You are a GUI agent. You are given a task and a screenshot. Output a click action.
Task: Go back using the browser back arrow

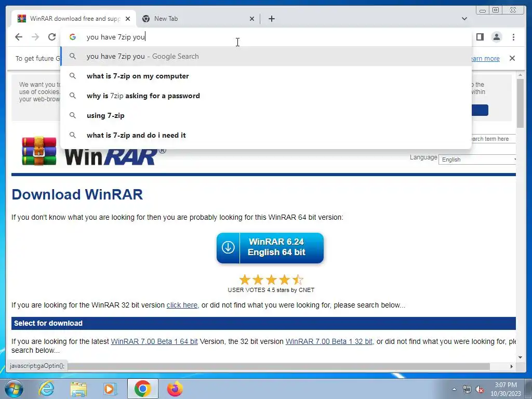pos(19,37)
